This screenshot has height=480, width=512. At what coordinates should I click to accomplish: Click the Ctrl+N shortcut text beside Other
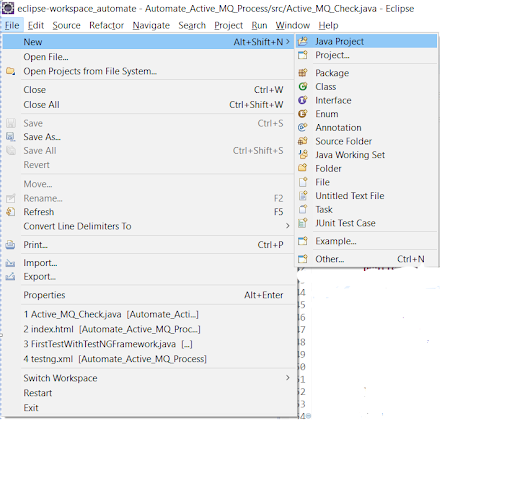[x=411, y=259]
